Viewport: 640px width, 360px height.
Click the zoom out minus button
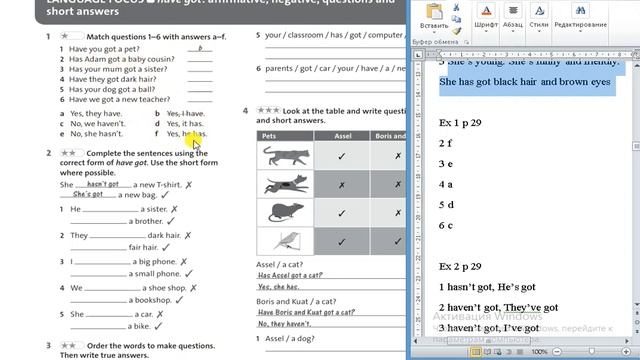coord(557,351)
